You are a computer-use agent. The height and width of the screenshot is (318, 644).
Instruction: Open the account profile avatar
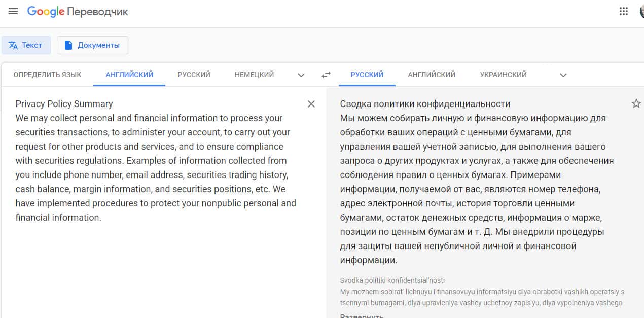pos(641,11)
